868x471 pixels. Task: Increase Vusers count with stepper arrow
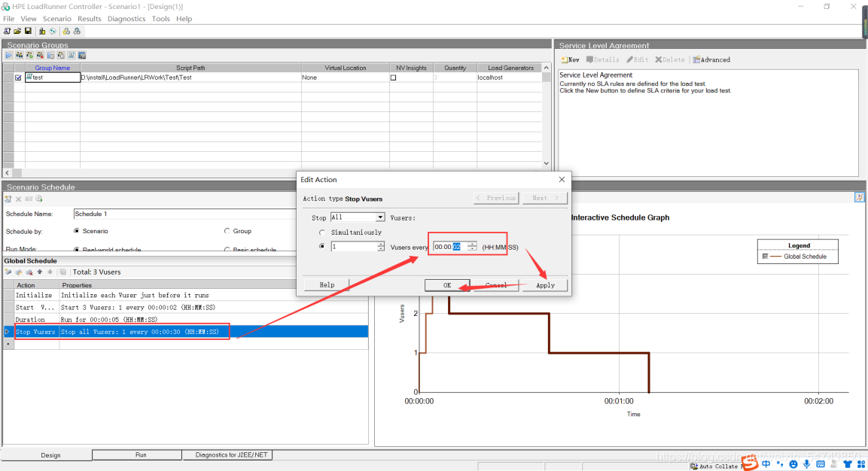click(x=380, y=244)
